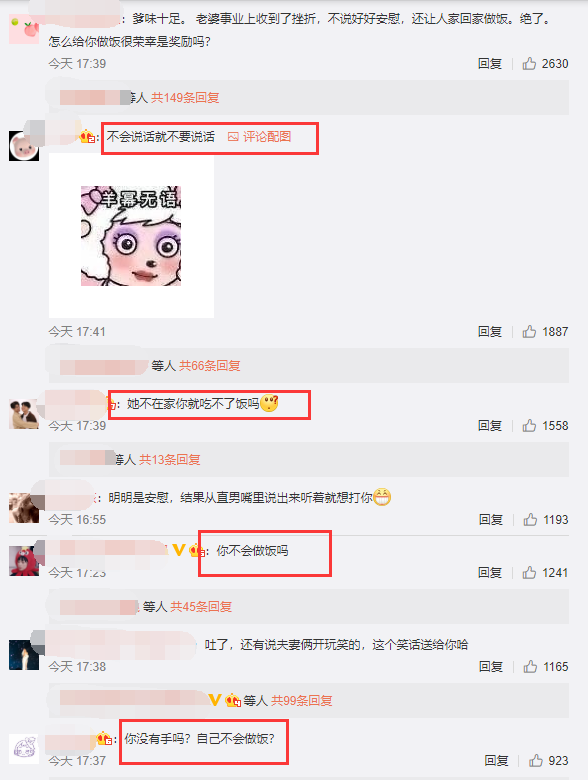This screenshot has height=780, width=588.
Task: Open the red octopus costume avatar
Action: coord(24,561)
